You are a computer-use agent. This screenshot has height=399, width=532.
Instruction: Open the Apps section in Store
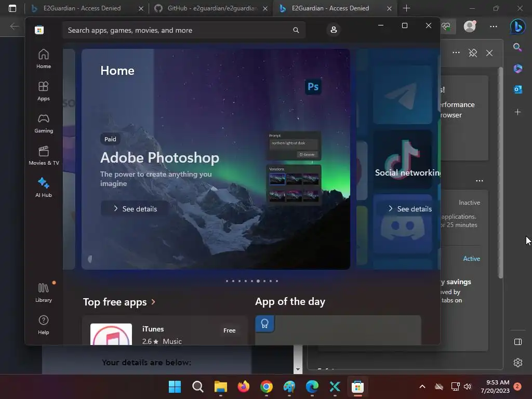coord(44,91)
